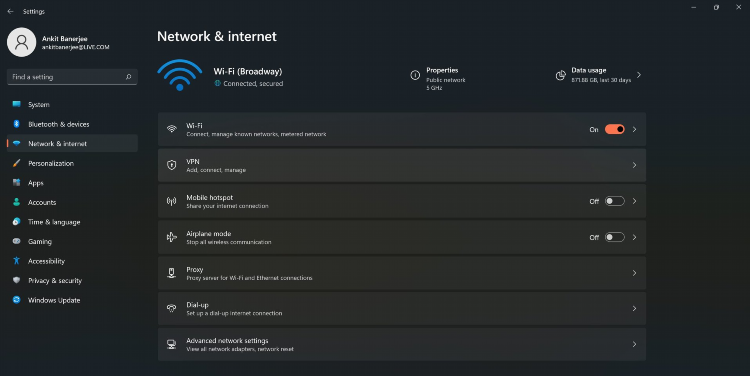The width and height of the screenshot is (750, 376).
Task: Click the back arrow in Settings header
Action: (11, 11)
